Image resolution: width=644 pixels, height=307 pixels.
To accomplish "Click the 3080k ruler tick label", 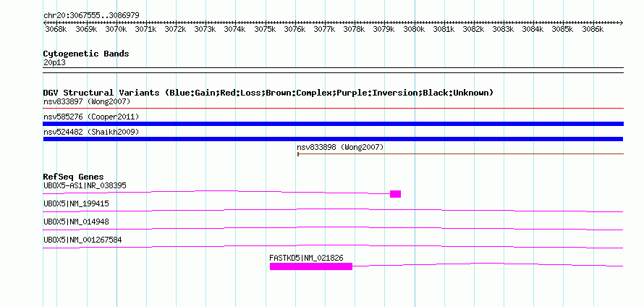I will tap(414, 30).
